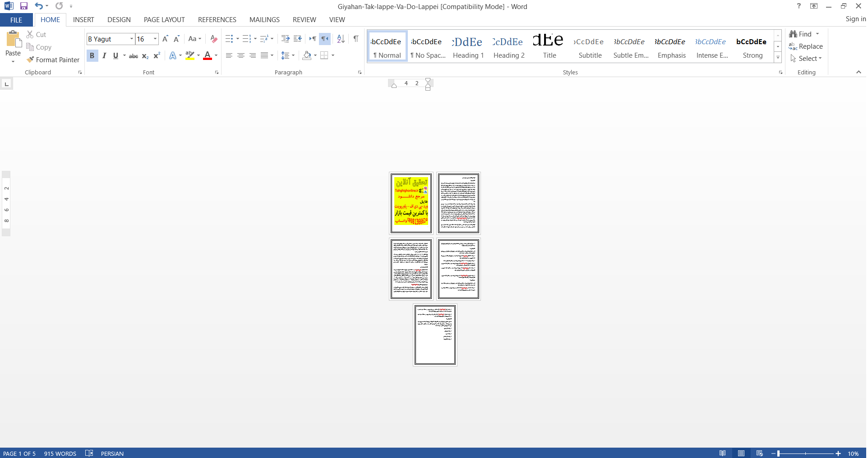Click PERSIAN language indicator in status bar
The width and height of the screenshot is (868, 458).
click(x=112, y=453)
